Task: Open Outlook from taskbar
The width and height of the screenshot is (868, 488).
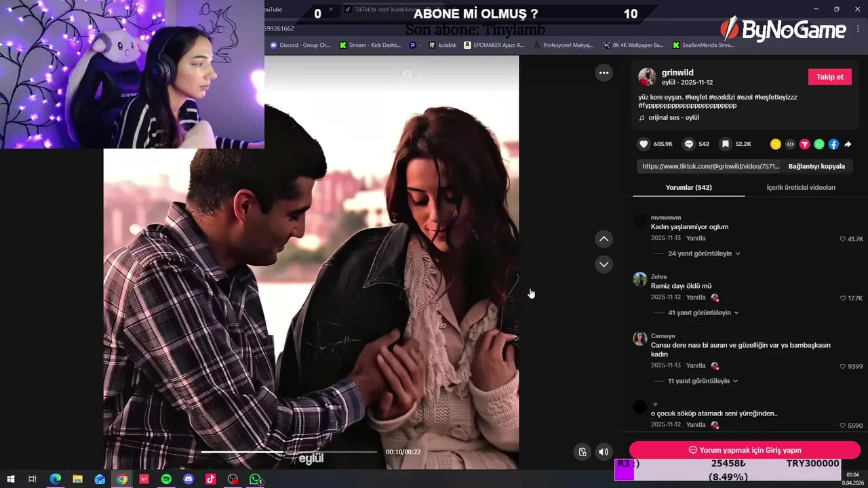Action: 100,479
